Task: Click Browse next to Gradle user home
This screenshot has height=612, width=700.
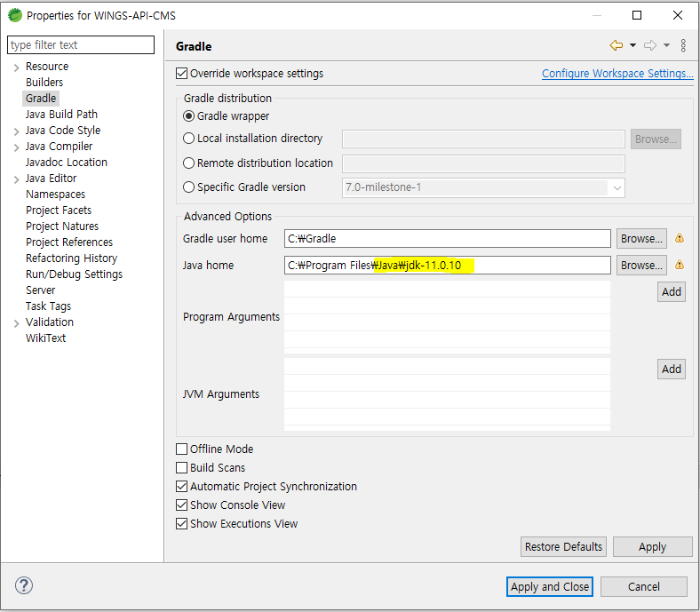Action: click(641, 238)
